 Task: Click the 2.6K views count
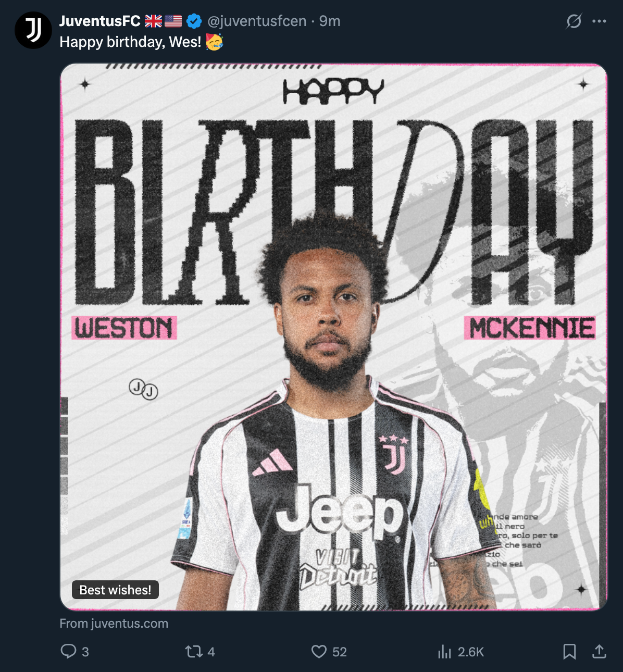coord(471,652)
